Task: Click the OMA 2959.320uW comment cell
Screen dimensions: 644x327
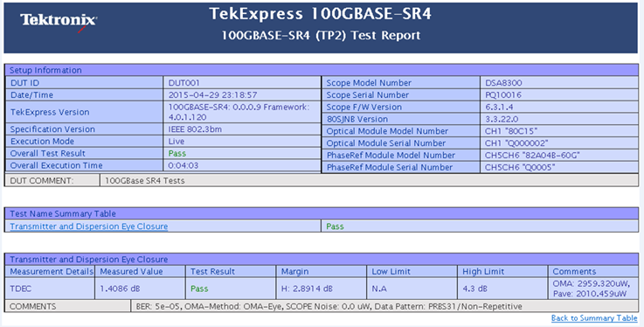Action: coord(593,289)
